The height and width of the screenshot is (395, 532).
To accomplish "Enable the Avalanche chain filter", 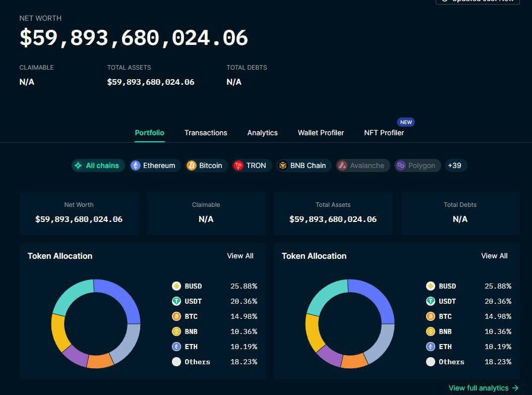I will click(363, 165).
